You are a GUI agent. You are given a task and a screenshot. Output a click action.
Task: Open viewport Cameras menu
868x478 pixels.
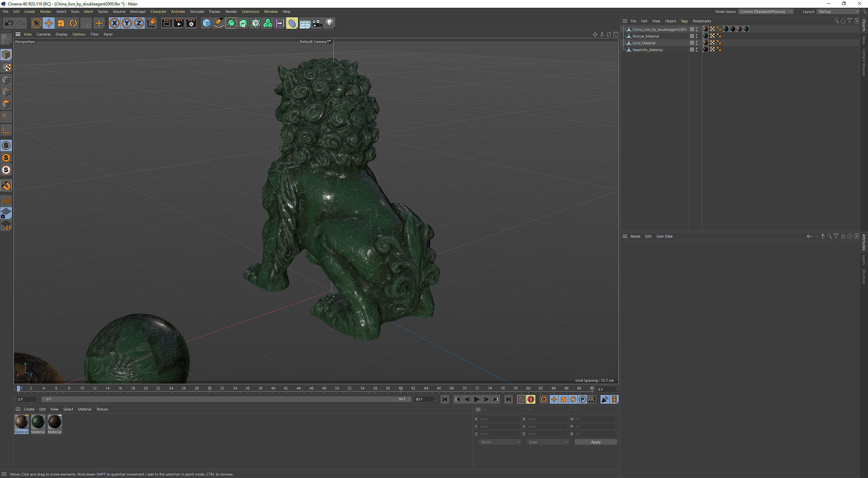point(43,34)
